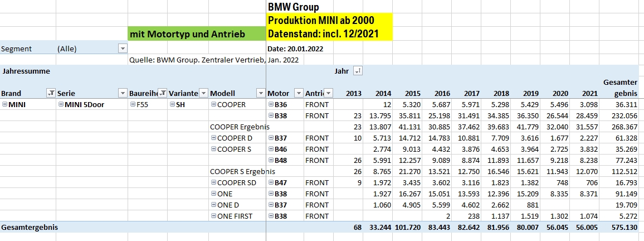This screenshot has height=241, width=644.
Task: Open the Modell field dropdown arrow
Action: coord(260,93)
